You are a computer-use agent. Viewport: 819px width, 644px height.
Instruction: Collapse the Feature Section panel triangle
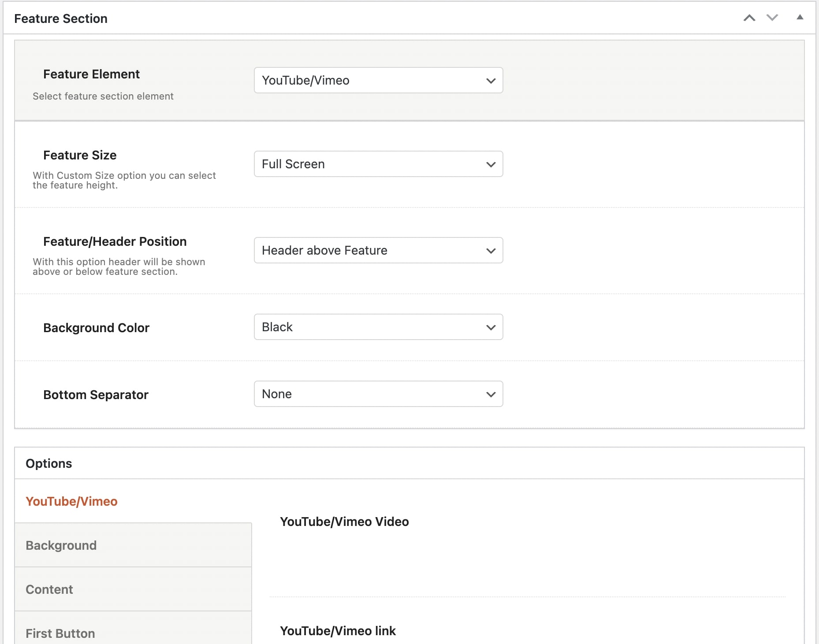coord(800,18)
